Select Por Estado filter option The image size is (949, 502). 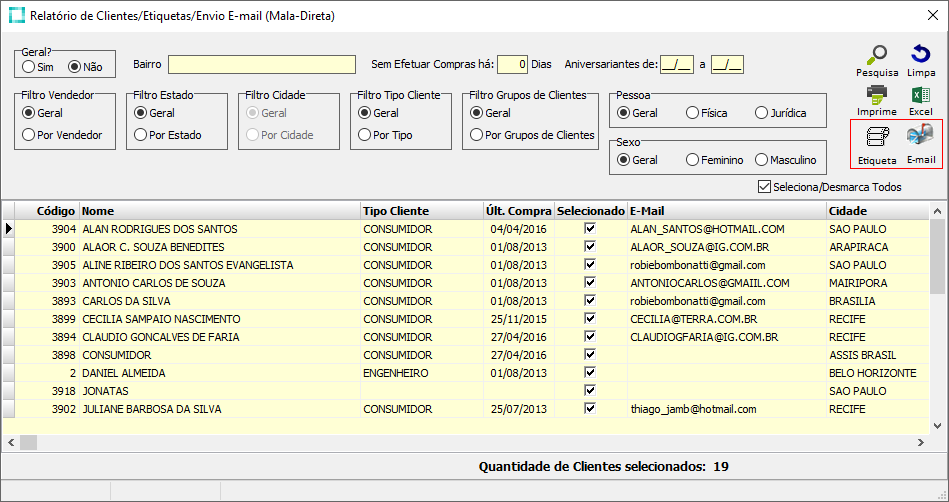[141, 135]
